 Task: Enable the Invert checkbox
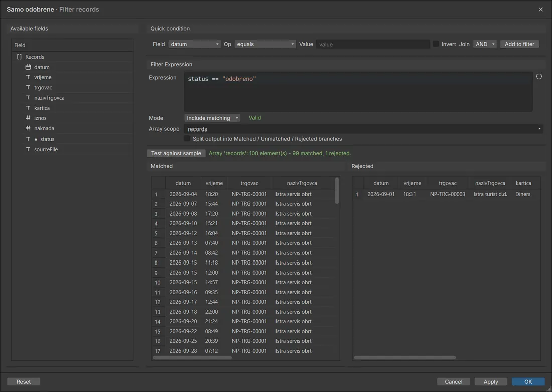[x=436, y=44]
